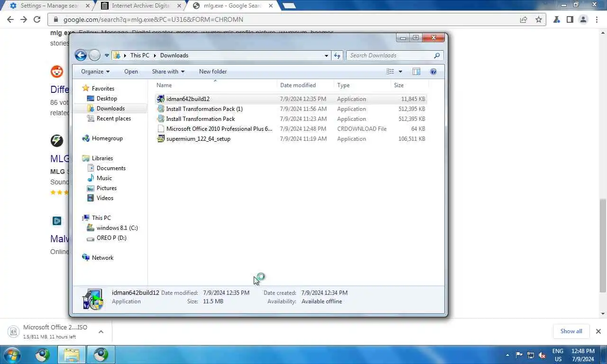This screenshot has height=364, width=607.
Task: Show hidden tray icons arrow
Action: pyautogui.click(x=507, y=355)
